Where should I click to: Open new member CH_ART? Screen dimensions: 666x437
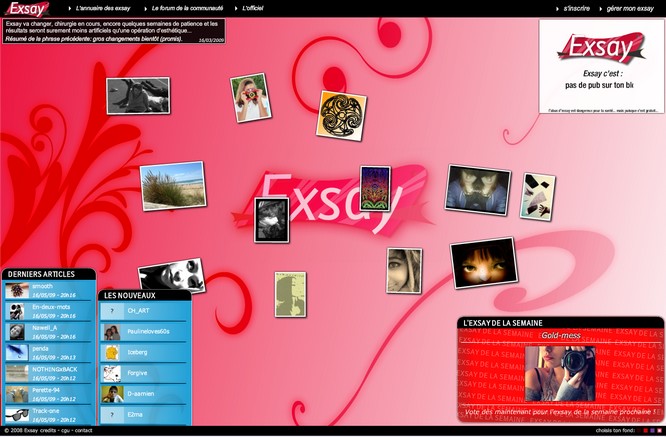pos(143,311)
